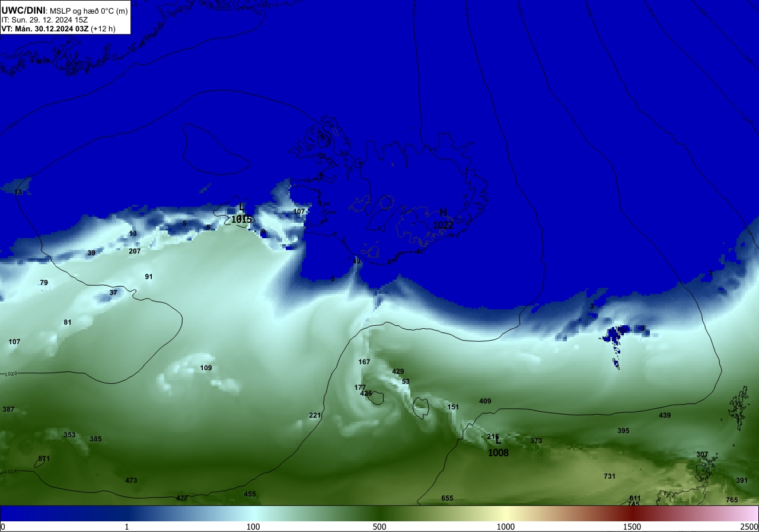Viewport: 759px width, 532px height.
Task: Select the IT: Sun. 29. 12. 2024 15Z line
Action: (x=44, y=20)
